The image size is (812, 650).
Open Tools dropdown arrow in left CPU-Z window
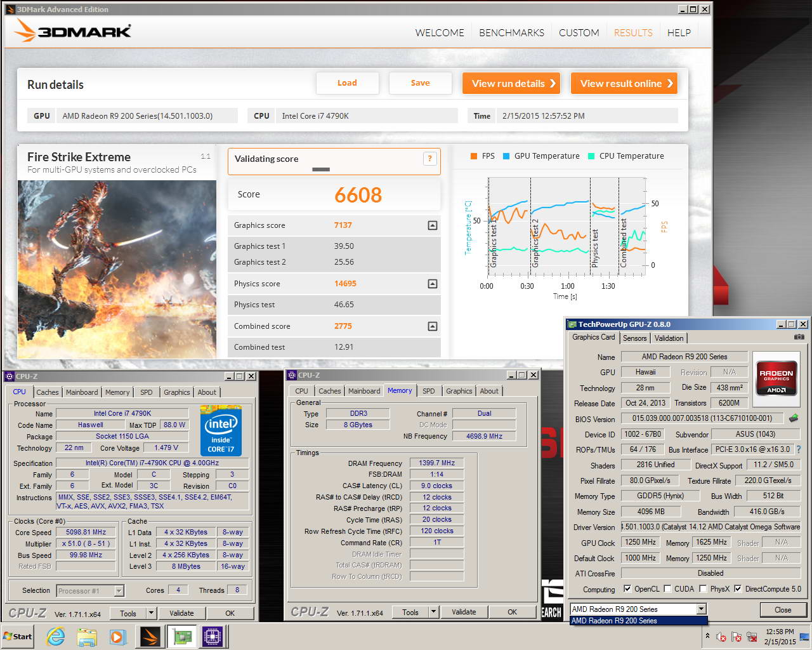point(151,613)
